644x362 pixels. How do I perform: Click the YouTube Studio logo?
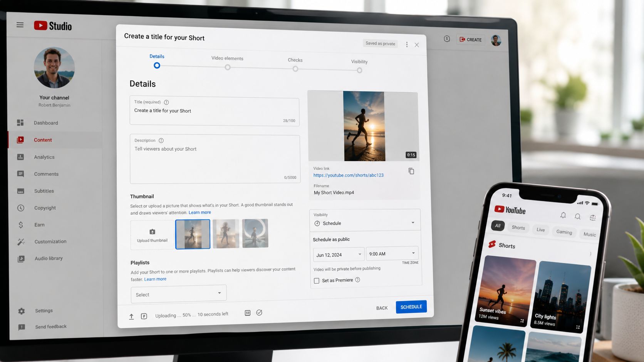point(53,26)
